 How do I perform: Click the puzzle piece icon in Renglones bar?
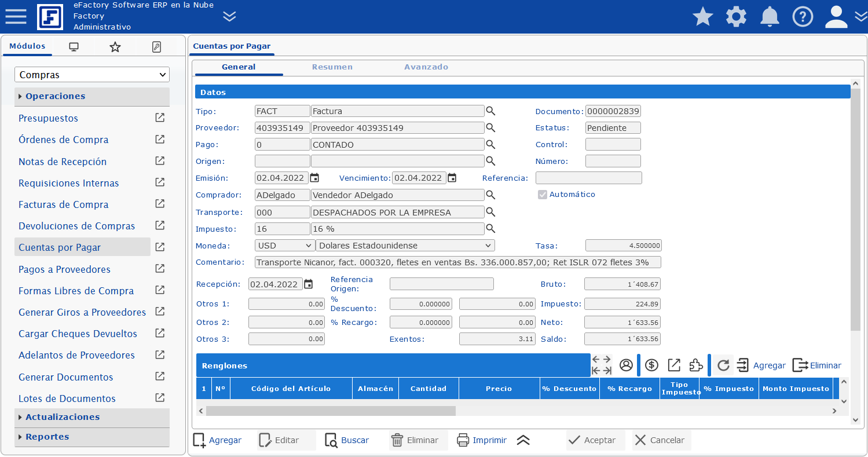coord(696,365)
